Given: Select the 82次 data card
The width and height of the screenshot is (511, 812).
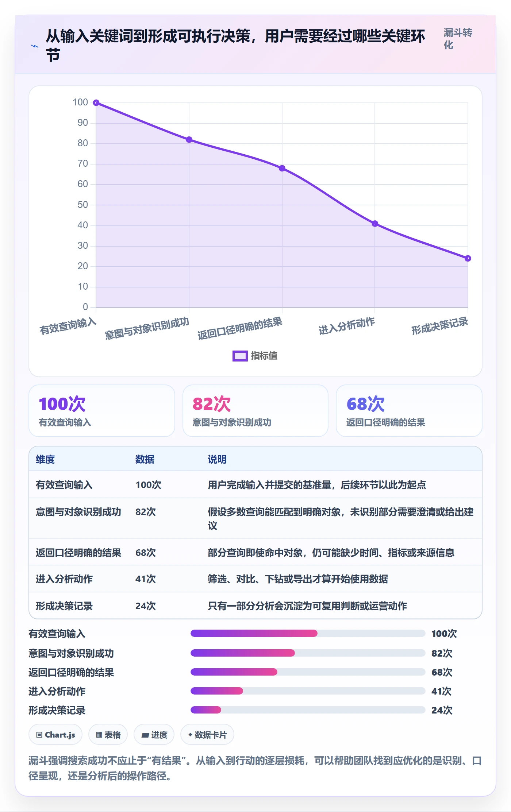Looking at the screenshot, I should (x=255, y=411).
